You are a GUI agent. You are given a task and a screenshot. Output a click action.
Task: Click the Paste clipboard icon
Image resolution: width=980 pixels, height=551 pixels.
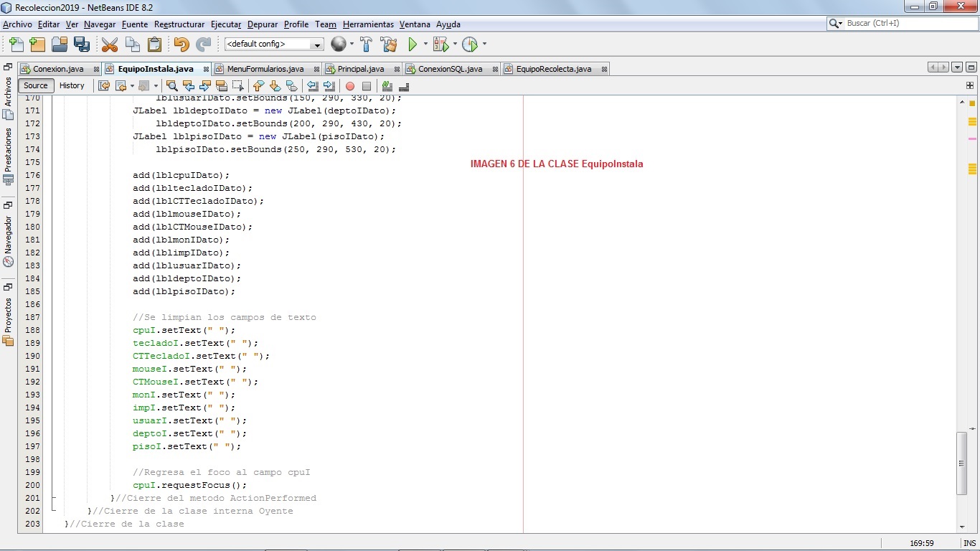pyautogui.click(x=154, y=44)
